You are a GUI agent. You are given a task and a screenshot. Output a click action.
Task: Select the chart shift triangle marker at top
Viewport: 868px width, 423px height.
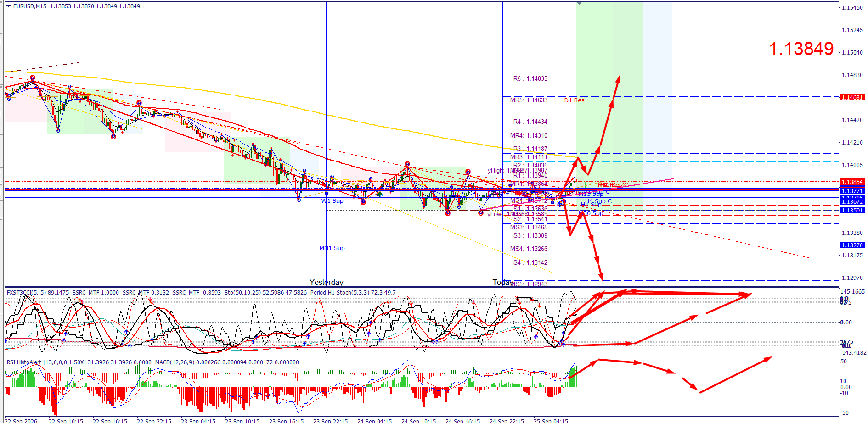click(579, 3)
